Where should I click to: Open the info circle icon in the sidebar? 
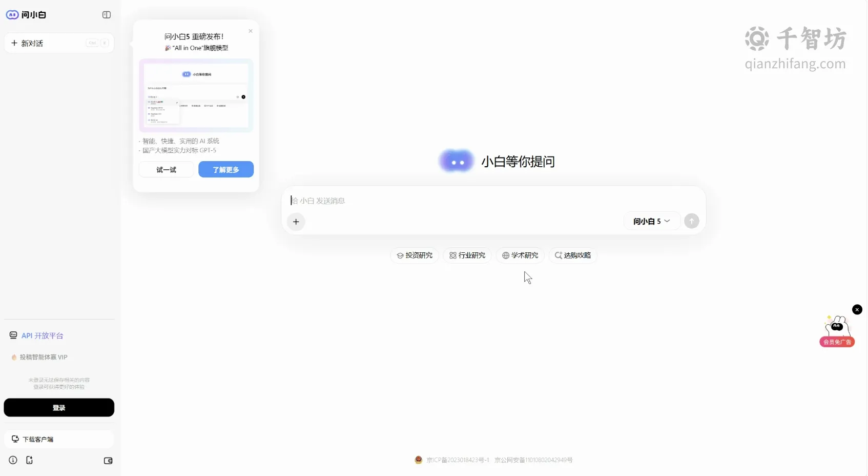(13, 460)
